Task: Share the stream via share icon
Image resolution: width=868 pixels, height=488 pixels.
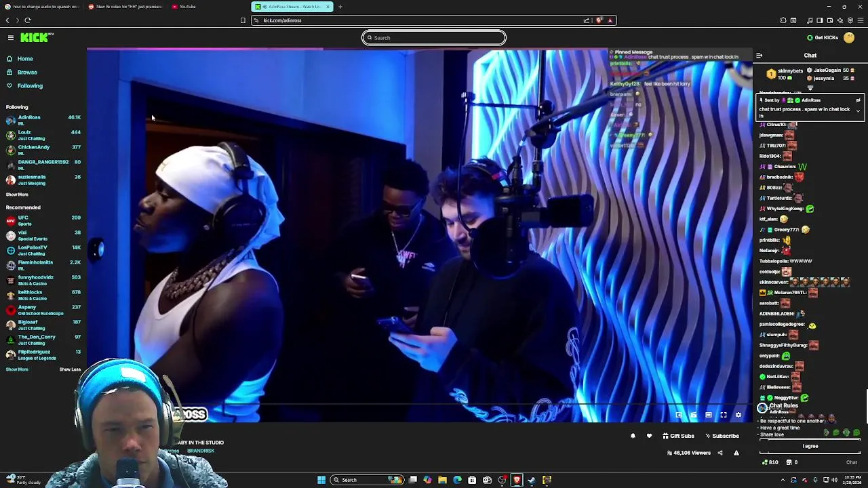Action: 720,453
